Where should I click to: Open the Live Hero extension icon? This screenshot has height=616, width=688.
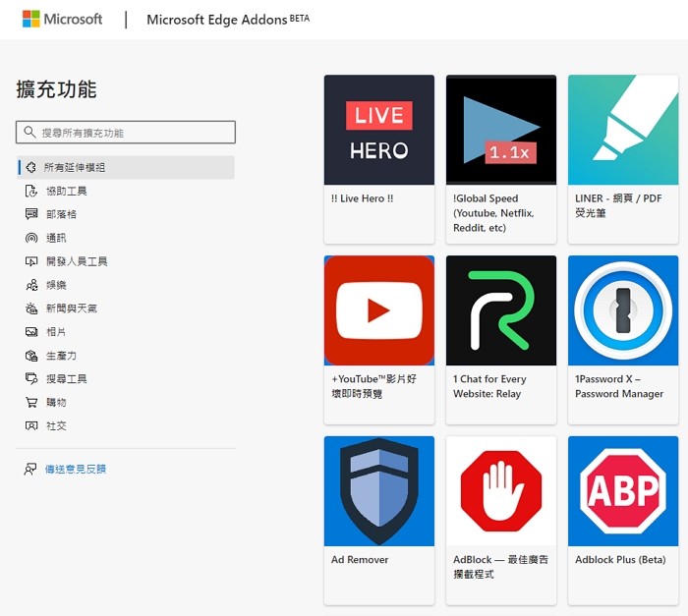pos(378,130)
